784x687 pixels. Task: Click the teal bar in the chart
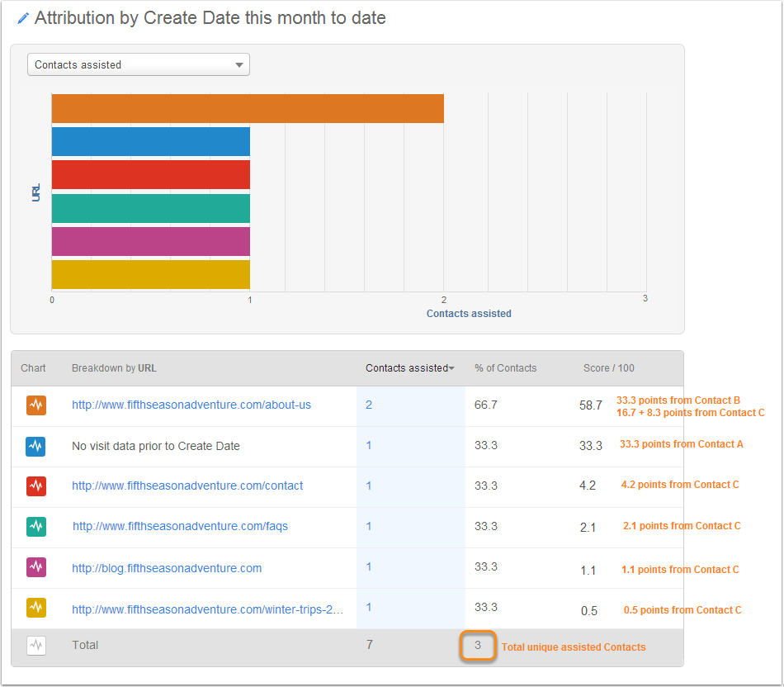[x=151, y=208]
